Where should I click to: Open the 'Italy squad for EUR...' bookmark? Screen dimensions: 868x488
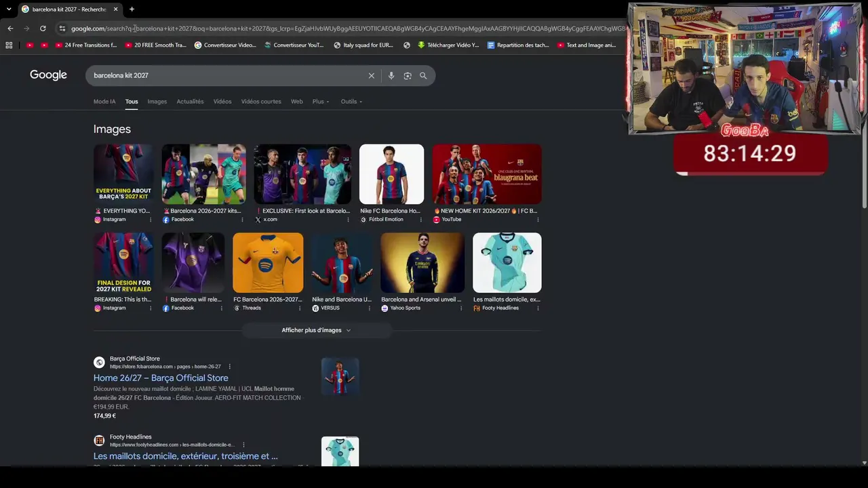pyautogui.click(x=363, y=45)
